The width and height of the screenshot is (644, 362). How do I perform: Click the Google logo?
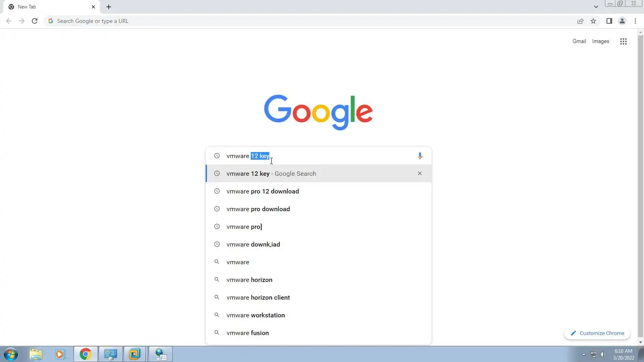(318, 112)
